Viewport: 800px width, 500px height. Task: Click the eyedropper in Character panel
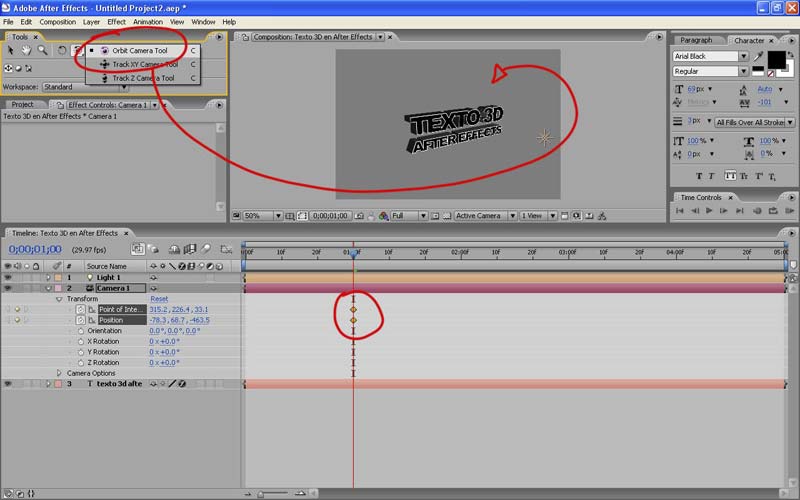[x=758, y=56]
